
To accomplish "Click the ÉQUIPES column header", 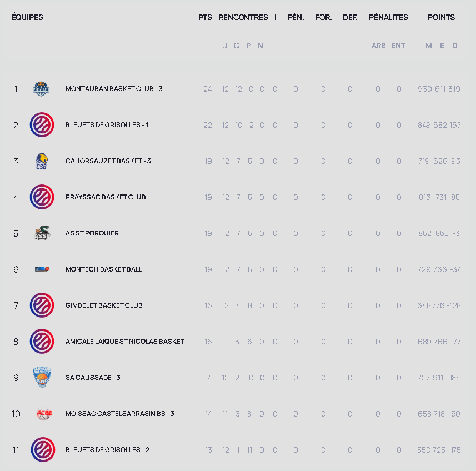I will [27, 17].
